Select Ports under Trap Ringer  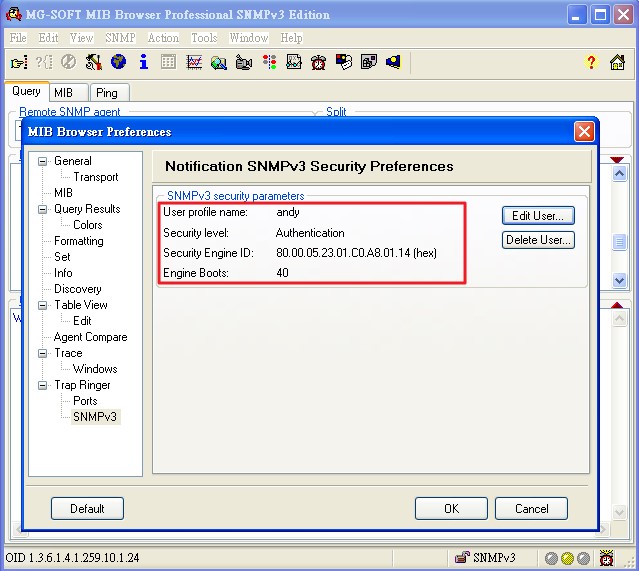click(85, 401)
